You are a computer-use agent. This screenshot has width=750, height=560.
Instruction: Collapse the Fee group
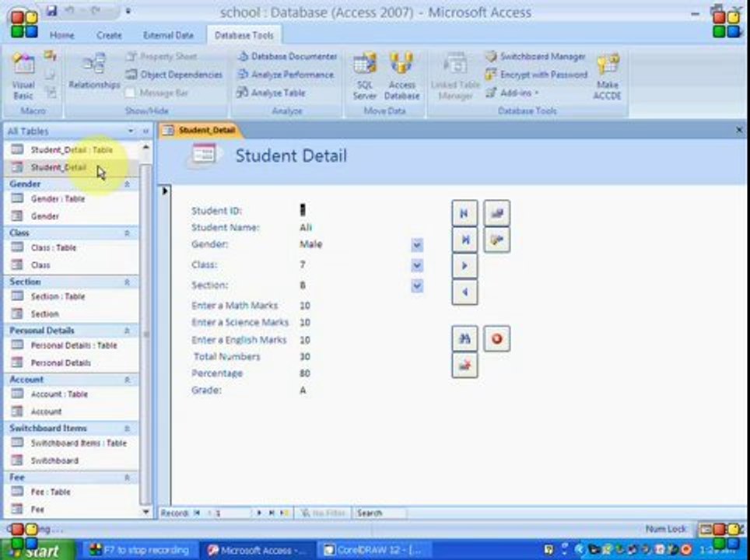click(128, 478)
